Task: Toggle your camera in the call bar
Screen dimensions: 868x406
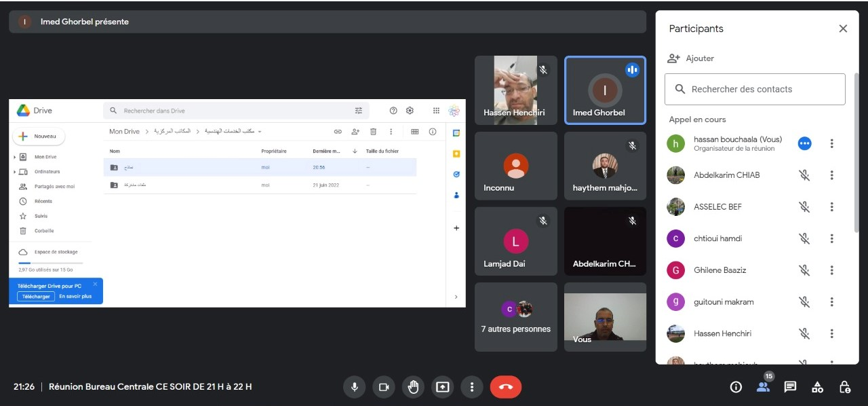Action: pos(383,387)
